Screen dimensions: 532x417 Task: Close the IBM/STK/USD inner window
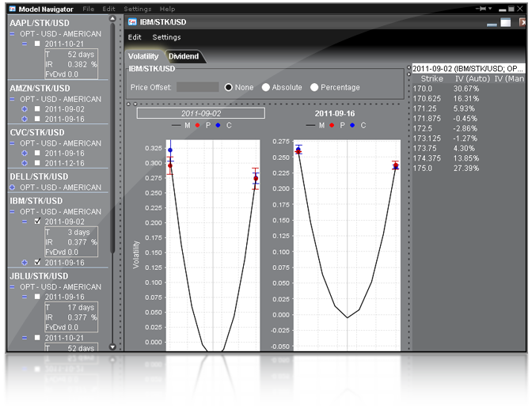point(522,22)
